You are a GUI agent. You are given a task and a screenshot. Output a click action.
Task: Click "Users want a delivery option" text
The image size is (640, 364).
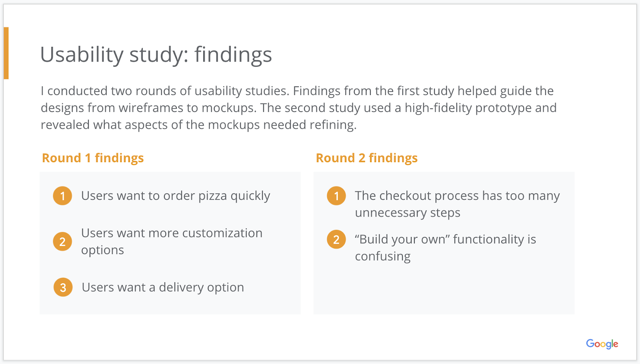click(x=163, y=287)
